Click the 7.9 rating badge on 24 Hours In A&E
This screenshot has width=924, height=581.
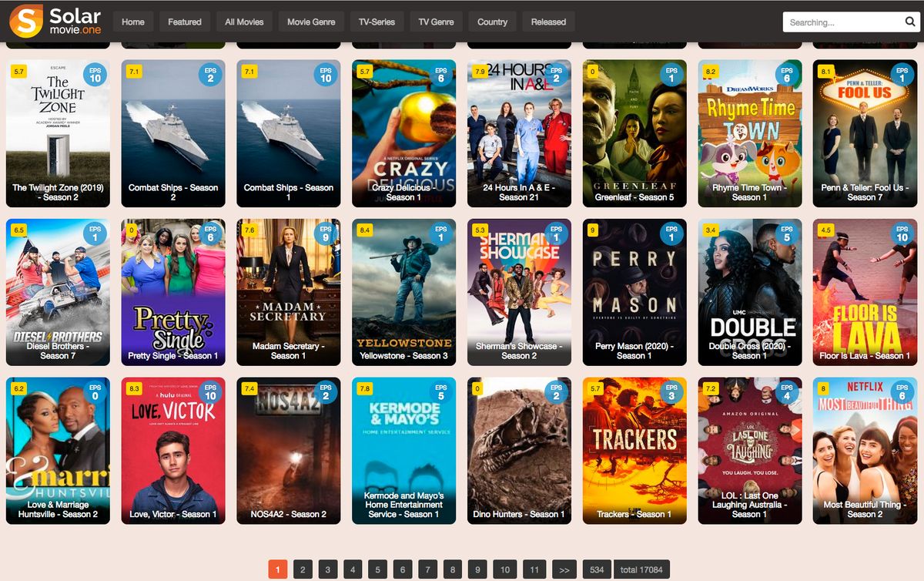[x=478, y=71]
